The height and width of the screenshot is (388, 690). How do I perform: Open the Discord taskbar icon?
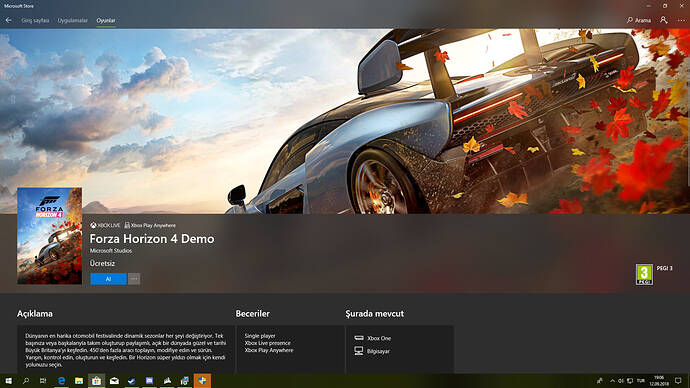click(x=149, y=381)
